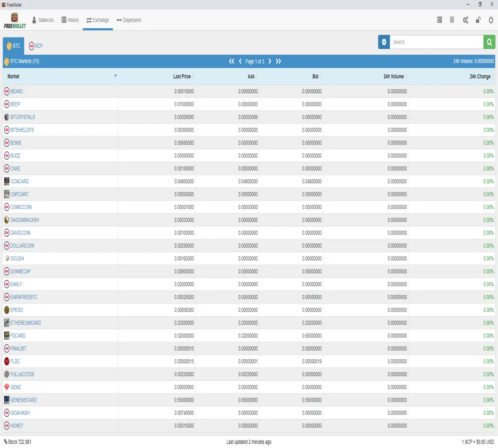The image size is (498, 448).
Task: Select the COMICCOIN market row
Action: [x=249, y=207]
